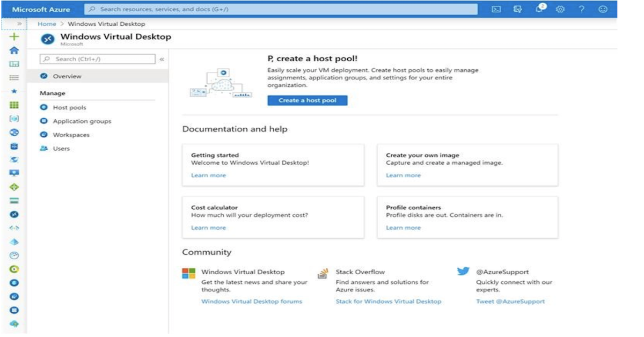Screen dimensions: 644x337
Task: Open SQL databases icon in left rail
Action: pyautogui.click(x=14, y=146)
